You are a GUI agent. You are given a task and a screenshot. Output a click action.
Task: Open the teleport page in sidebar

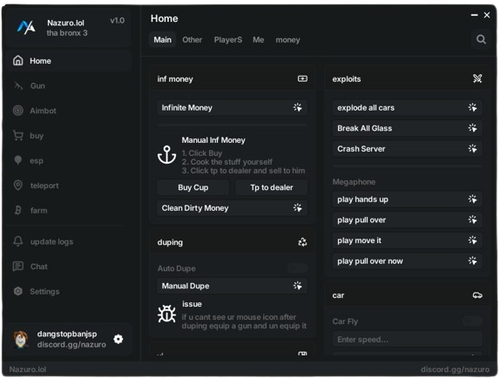pos(69,185)
